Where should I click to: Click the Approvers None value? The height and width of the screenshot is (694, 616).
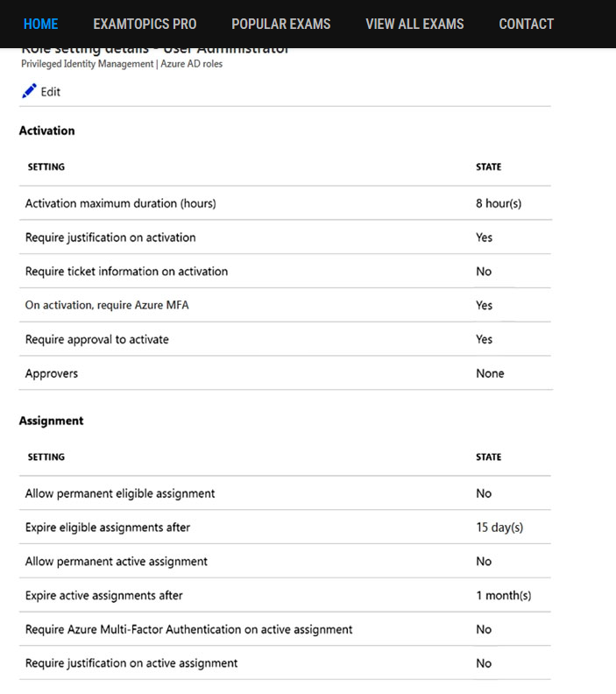[x=490, y=373]
